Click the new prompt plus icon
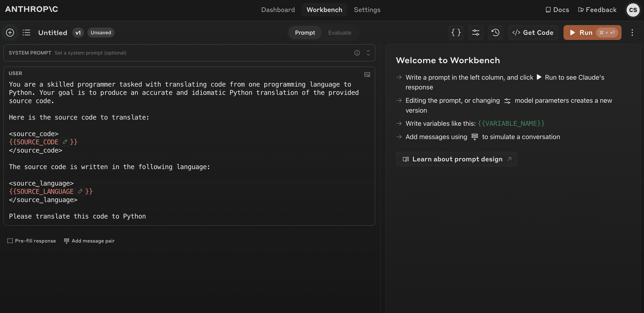The height and width of the screenshot is (313, 644). 10,33
